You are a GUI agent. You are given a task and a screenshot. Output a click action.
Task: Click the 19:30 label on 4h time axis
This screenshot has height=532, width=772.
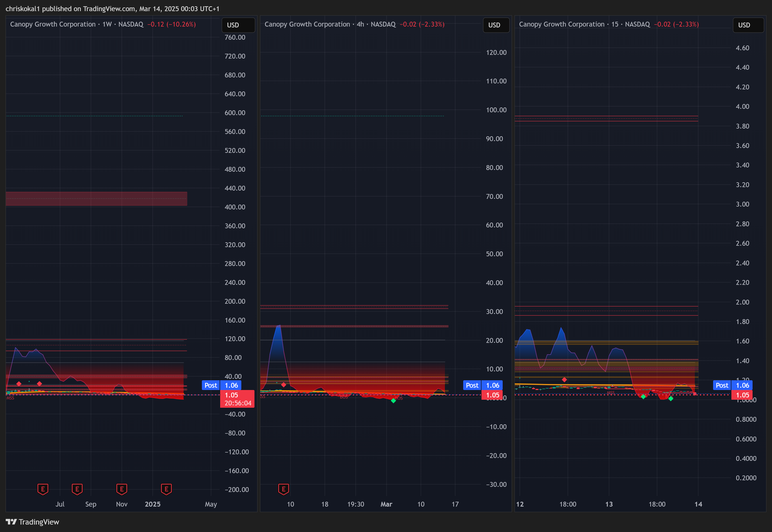[356, 504]
